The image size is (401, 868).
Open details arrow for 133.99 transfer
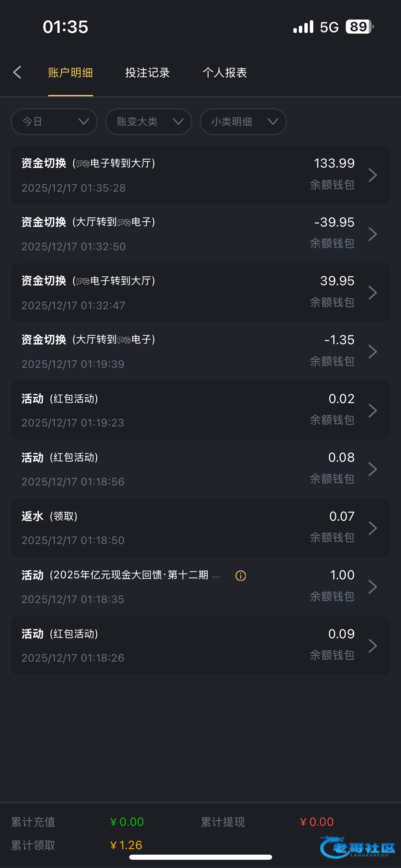coord(373,175)
